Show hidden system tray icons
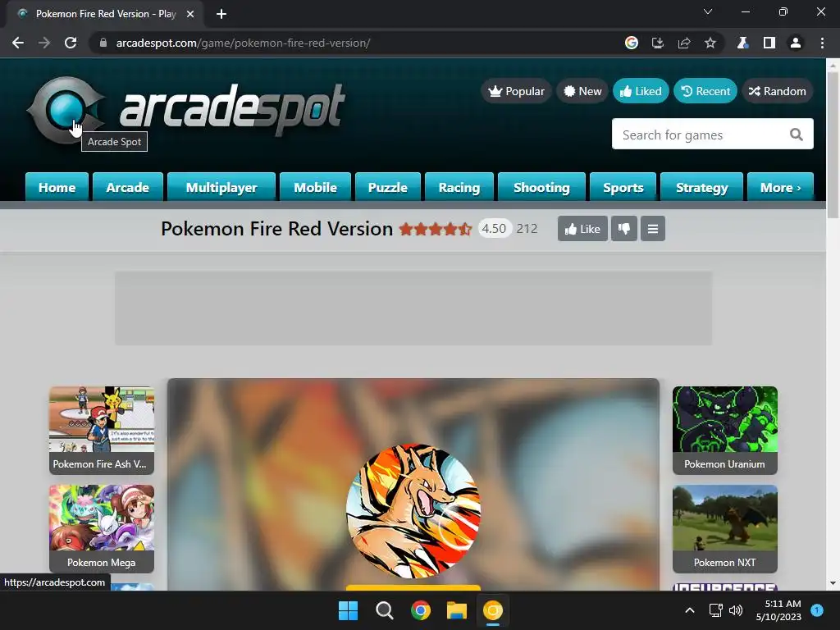840x630 pixels. point(690,610)
